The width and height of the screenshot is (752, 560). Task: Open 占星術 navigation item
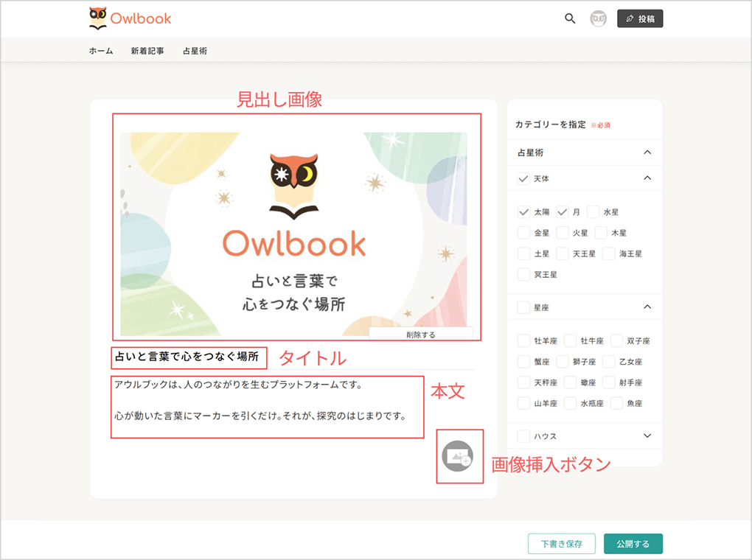point(195,51)
